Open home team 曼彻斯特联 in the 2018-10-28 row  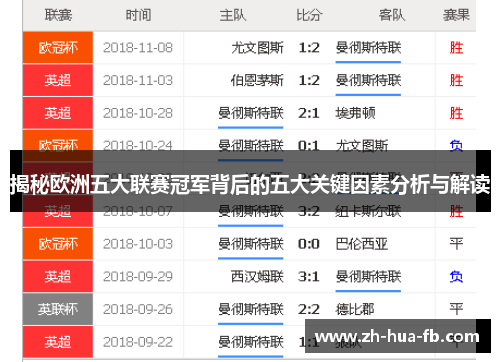251,113
